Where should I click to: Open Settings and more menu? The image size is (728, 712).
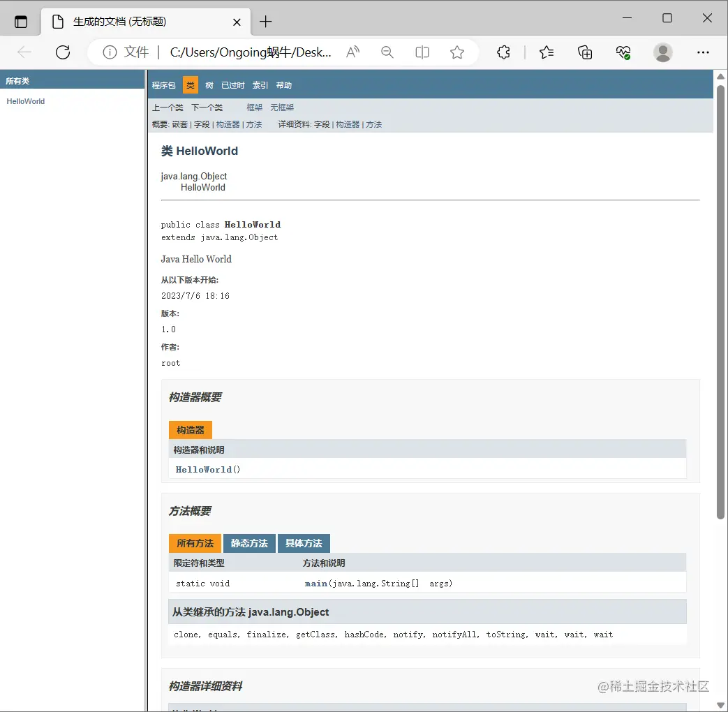[703, 52]
